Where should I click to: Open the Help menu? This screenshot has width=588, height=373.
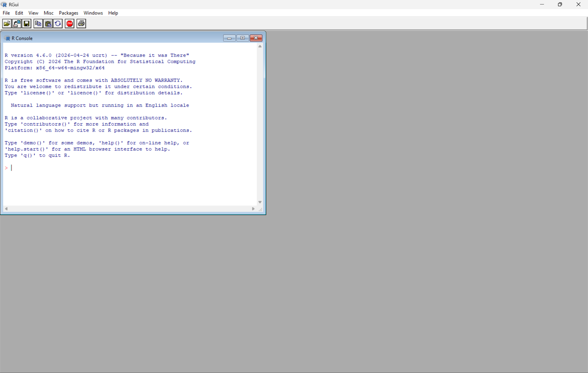point(113,13)
